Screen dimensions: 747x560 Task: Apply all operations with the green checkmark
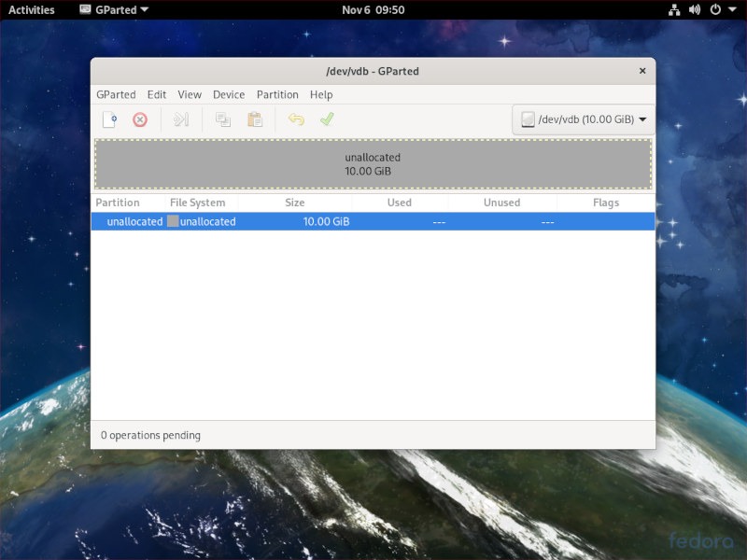point(327,119)
